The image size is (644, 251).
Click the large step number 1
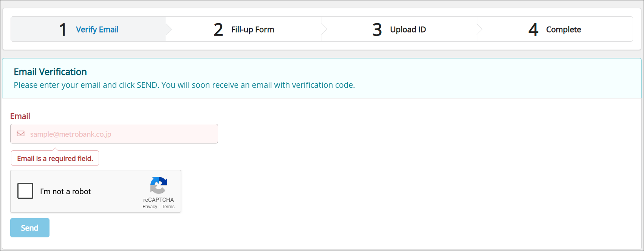63,30
